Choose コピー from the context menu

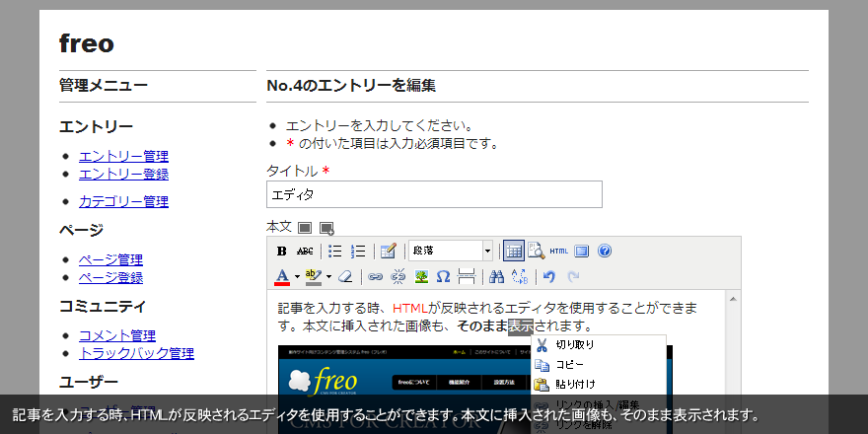[x=570, y=365]
